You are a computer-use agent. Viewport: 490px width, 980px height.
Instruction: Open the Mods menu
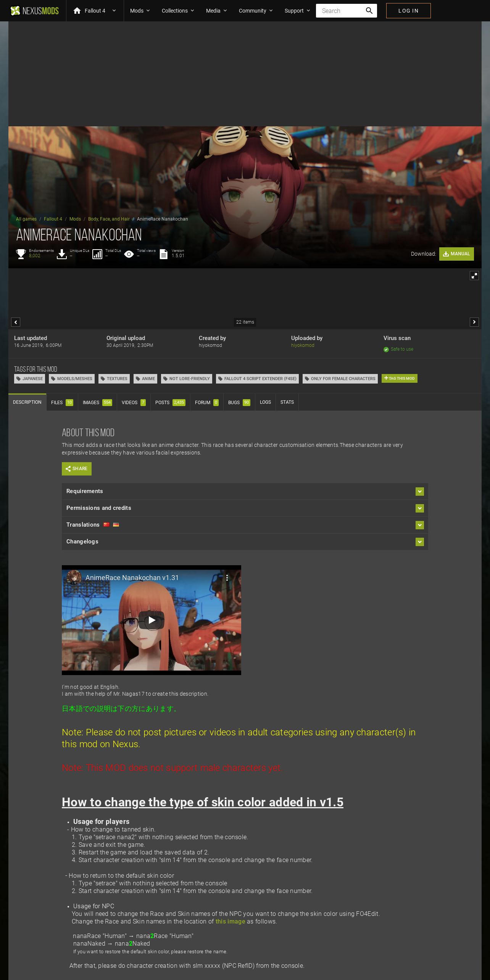(140, 11)
